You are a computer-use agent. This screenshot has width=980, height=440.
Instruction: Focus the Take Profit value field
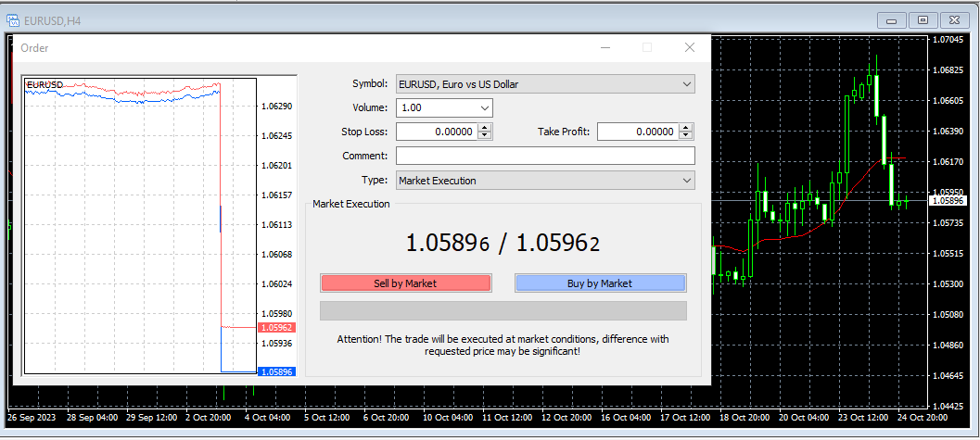click(x=637, y=132)
